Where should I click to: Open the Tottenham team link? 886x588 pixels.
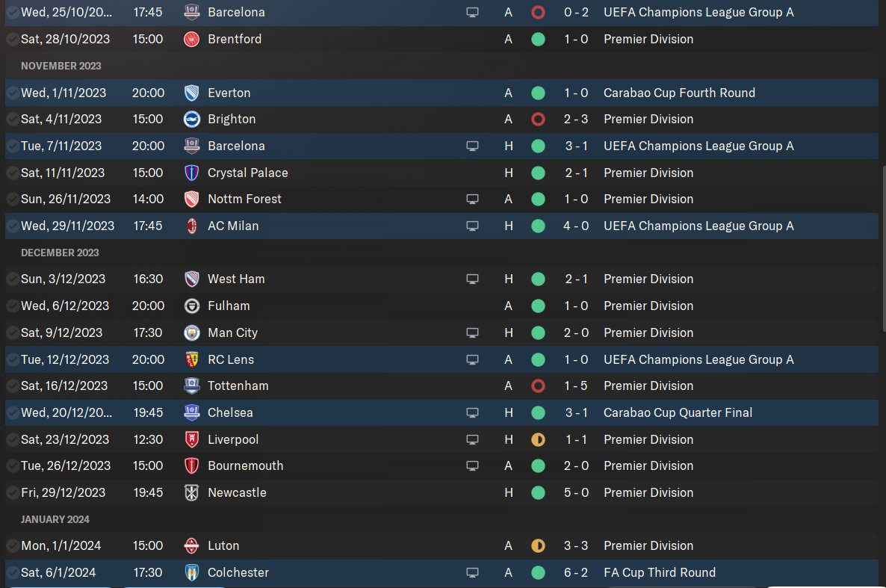pyautogui.click(x=238, y=386)
